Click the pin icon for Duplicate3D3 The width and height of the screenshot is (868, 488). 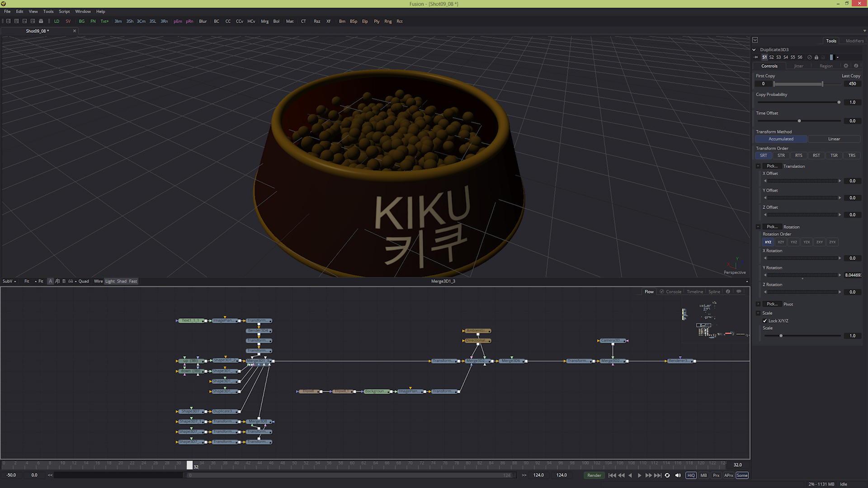[x=756, y=57]
